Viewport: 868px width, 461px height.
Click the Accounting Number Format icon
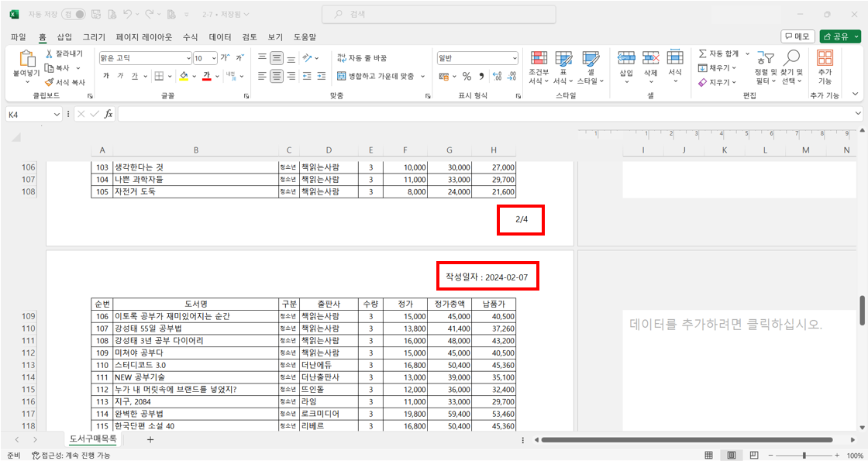coord(444,76)
